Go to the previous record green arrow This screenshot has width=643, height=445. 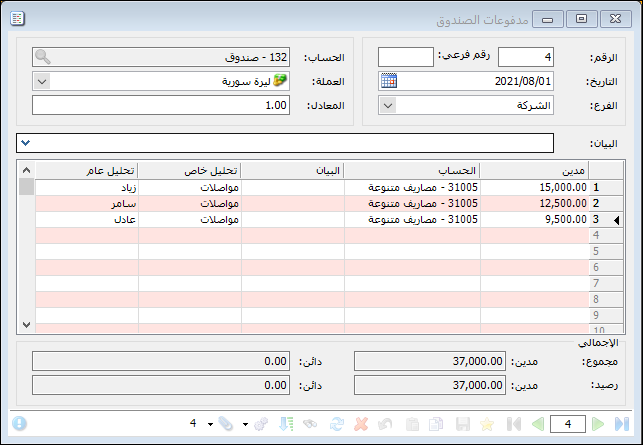(538, 424)
